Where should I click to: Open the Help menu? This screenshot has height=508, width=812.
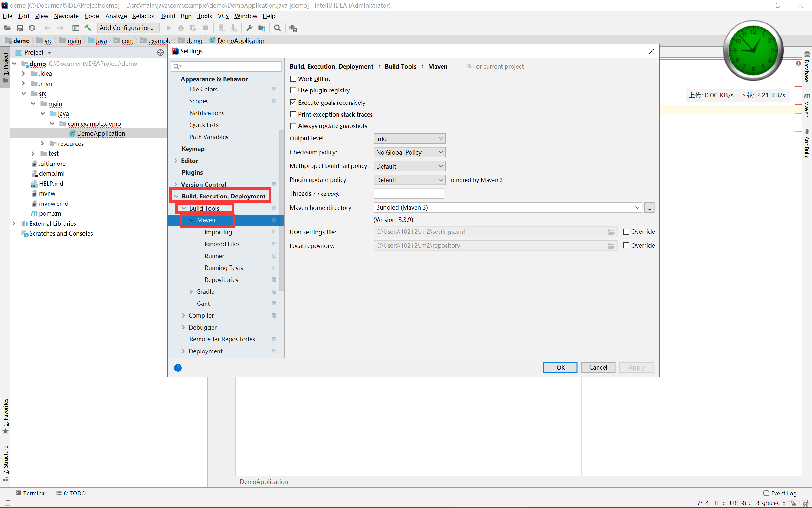point(269,16)
